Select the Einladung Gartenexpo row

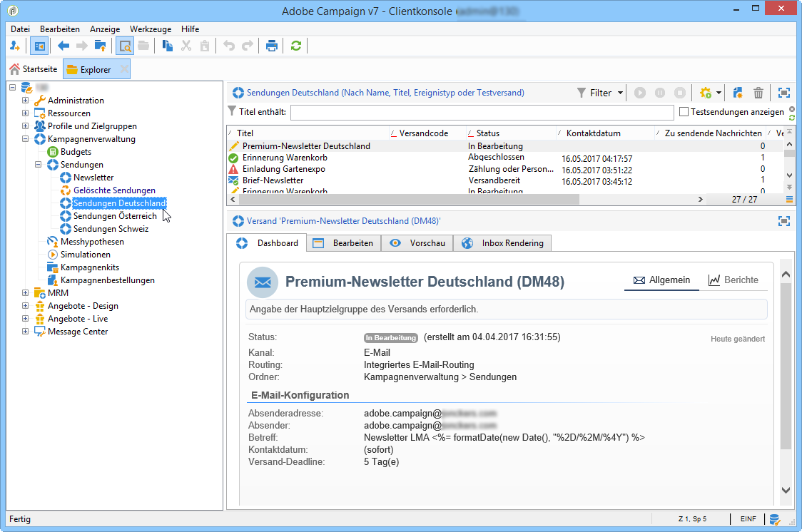click(504, 169)
